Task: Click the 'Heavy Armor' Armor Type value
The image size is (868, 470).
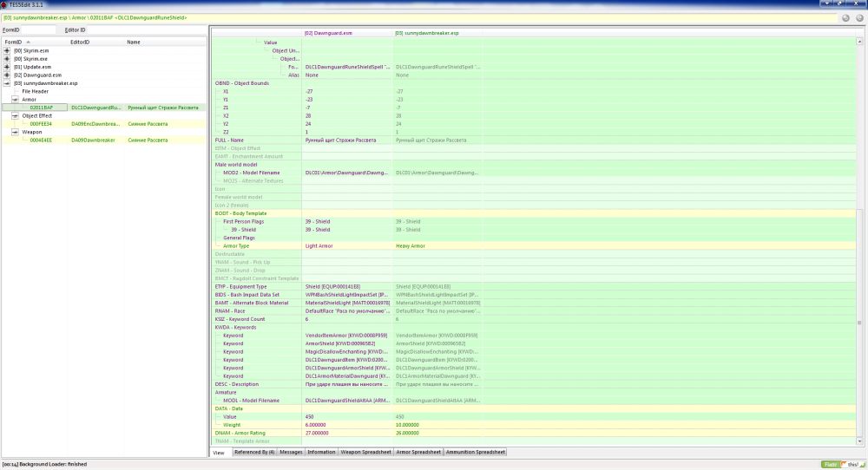Action: 411,246
